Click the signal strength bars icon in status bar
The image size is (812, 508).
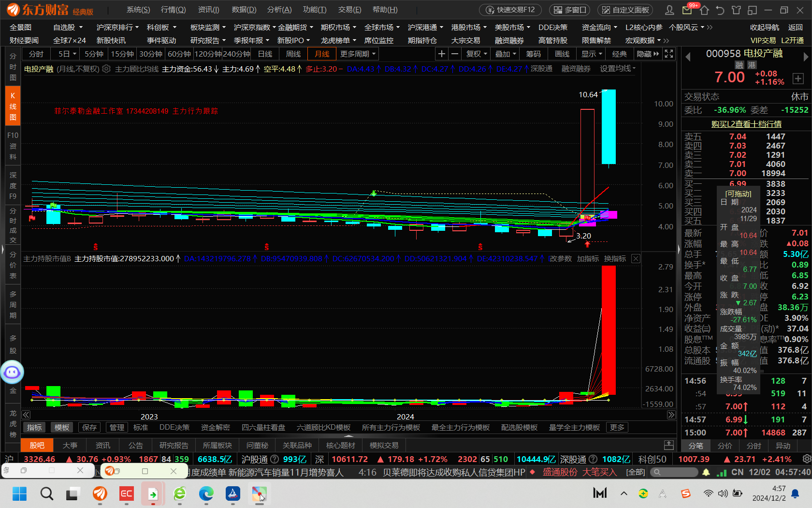click(722, 472)
